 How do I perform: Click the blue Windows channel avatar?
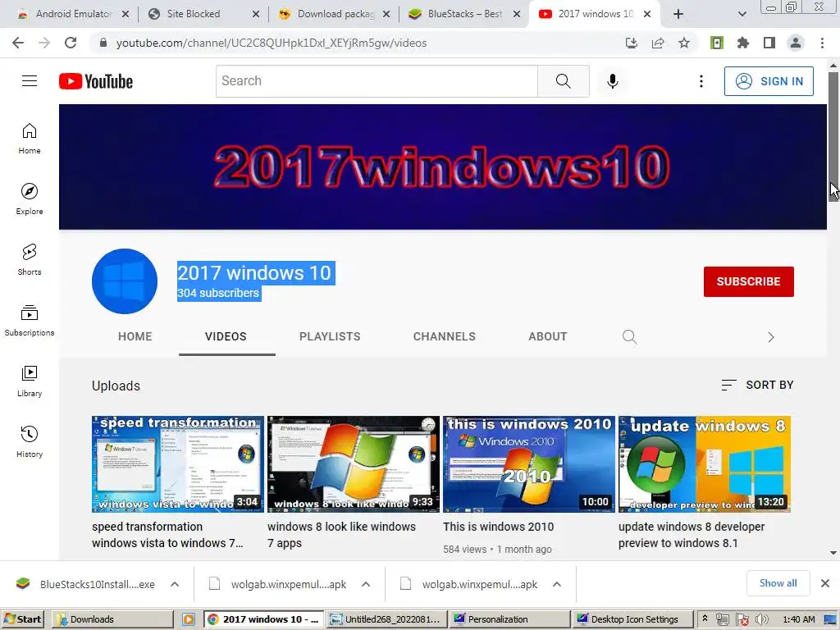point(125,281)
